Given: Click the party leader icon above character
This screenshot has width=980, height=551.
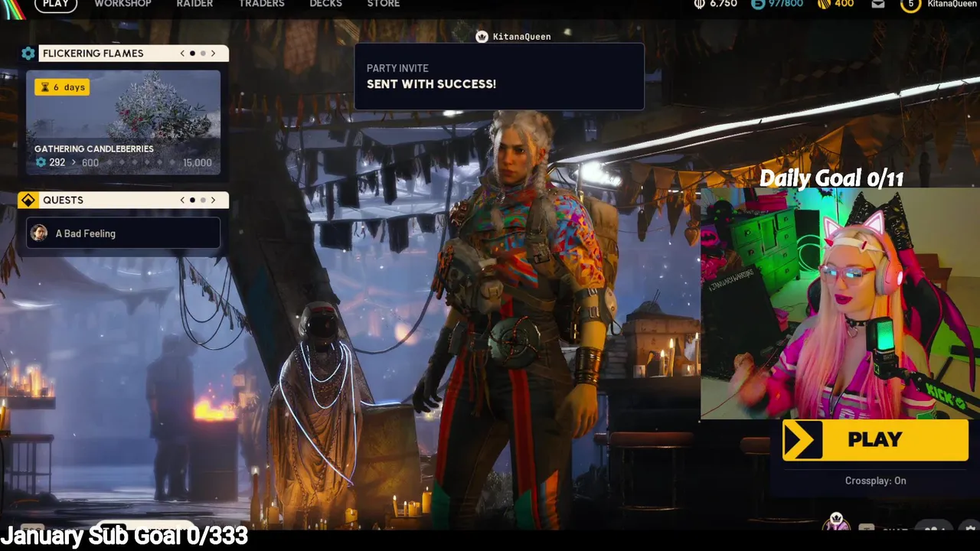Looking at the screenshot, I should click(x=482, y=37).
